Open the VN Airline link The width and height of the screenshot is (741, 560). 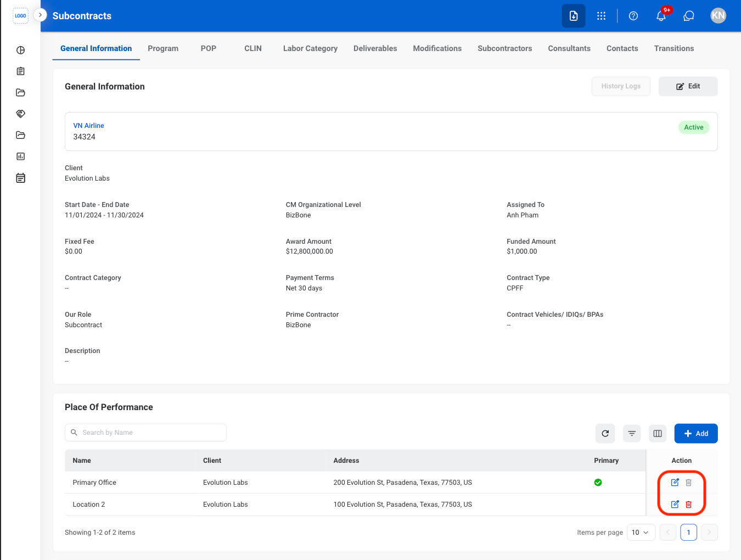click(89, 126)
